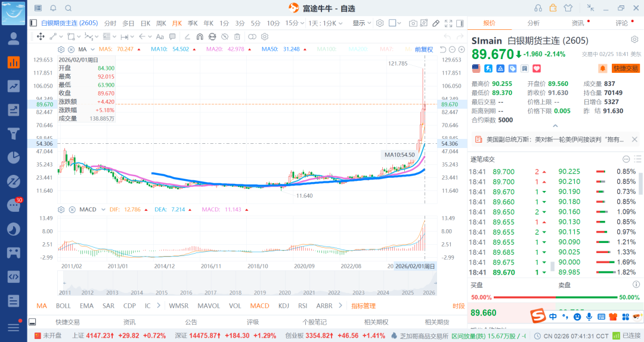
Task: Select the 周K chart period
Action: point(161,23)
